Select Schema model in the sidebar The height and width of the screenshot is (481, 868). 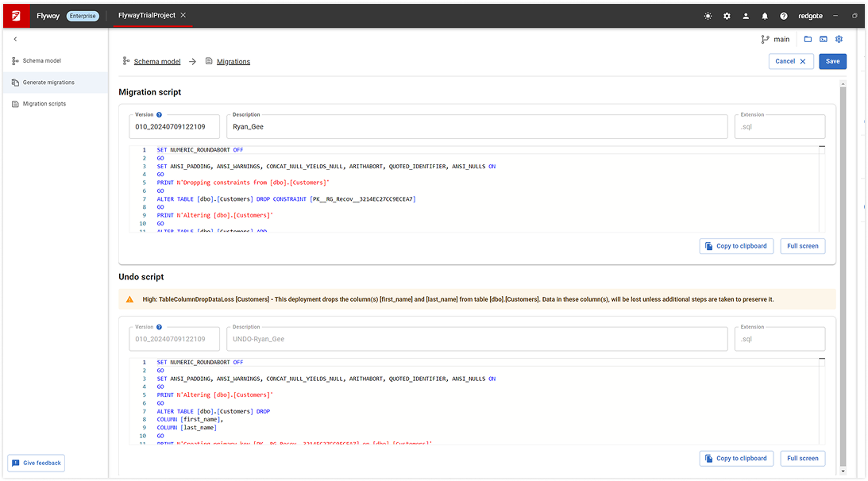pyautogui.click(x=41, y=61)
